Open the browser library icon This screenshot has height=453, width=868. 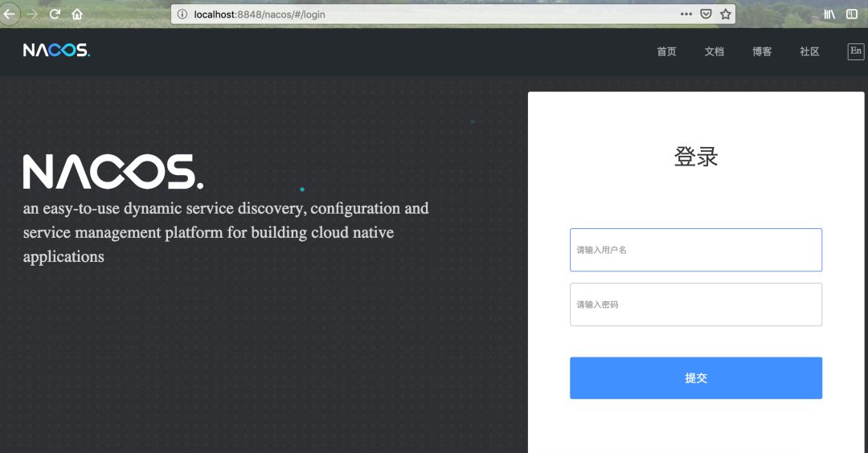tap(829, 14)
